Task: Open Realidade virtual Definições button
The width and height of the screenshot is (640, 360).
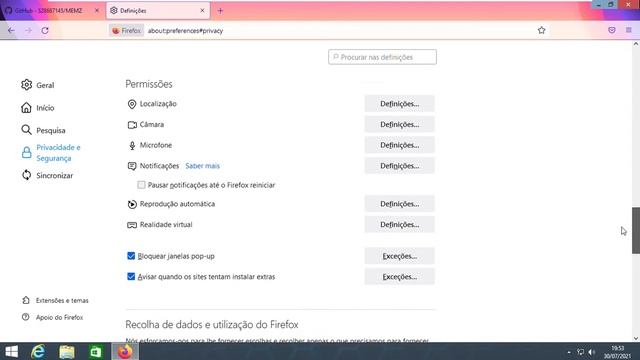Action: [400, 224]
